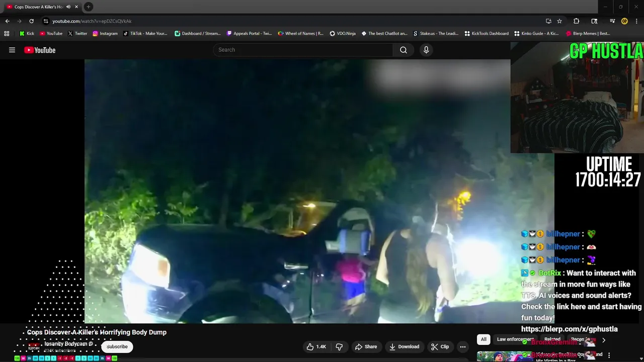Install or cast icon in address bar
Image resolution: width=644 pixels, height=362 pixels.
548,21
